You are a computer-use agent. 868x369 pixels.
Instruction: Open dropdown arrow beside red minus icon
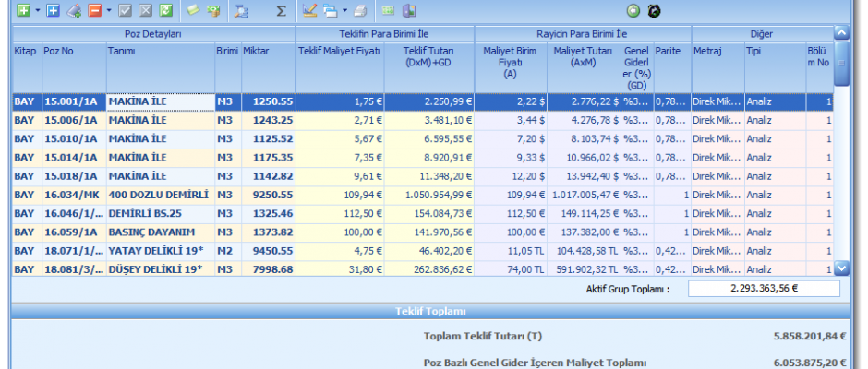[x=109, y=11]
